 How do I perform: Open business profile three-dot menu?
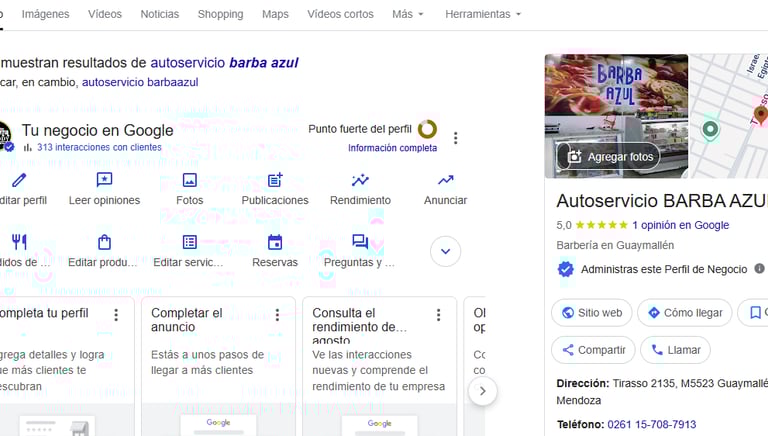click(456, 138)
